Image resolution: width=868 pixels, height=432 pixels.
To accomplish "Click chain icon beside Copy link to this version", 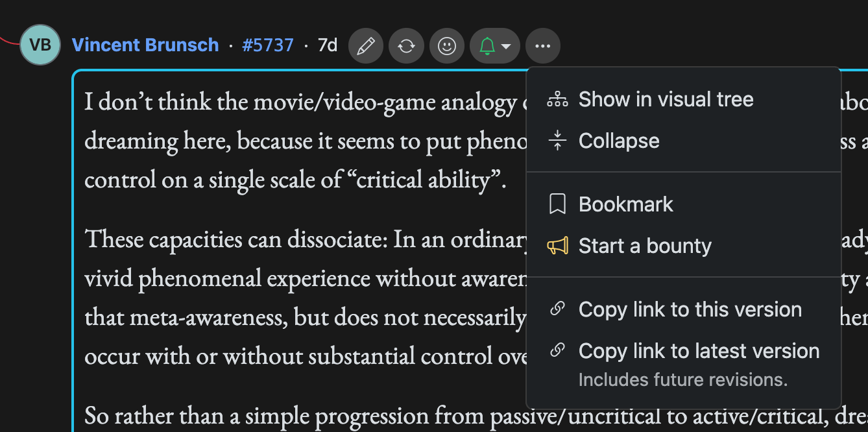I will point(557,309).
